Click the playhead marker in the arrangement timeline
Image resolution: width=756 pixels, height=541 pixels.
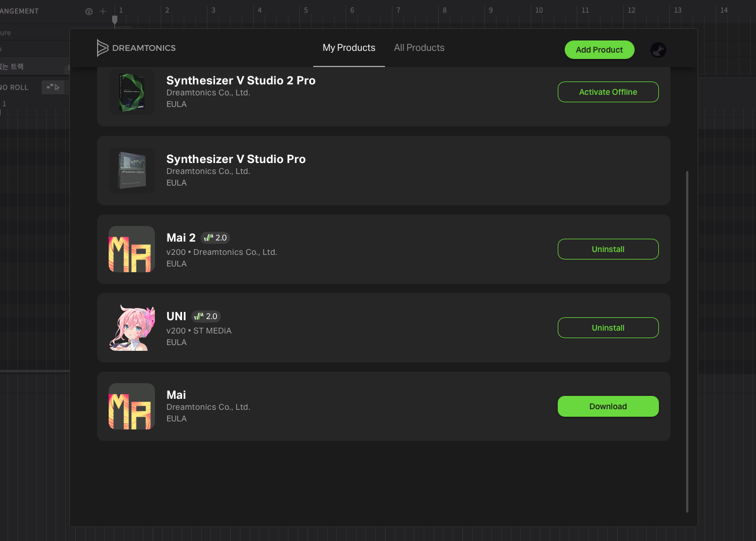click(114, 20)
